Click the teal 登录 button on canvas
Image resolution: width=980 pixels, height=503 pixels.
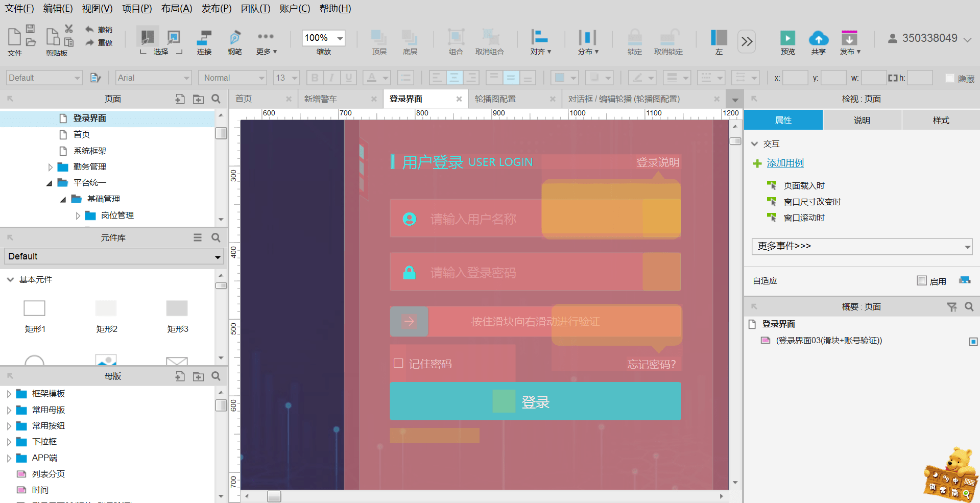click(535, 402)
